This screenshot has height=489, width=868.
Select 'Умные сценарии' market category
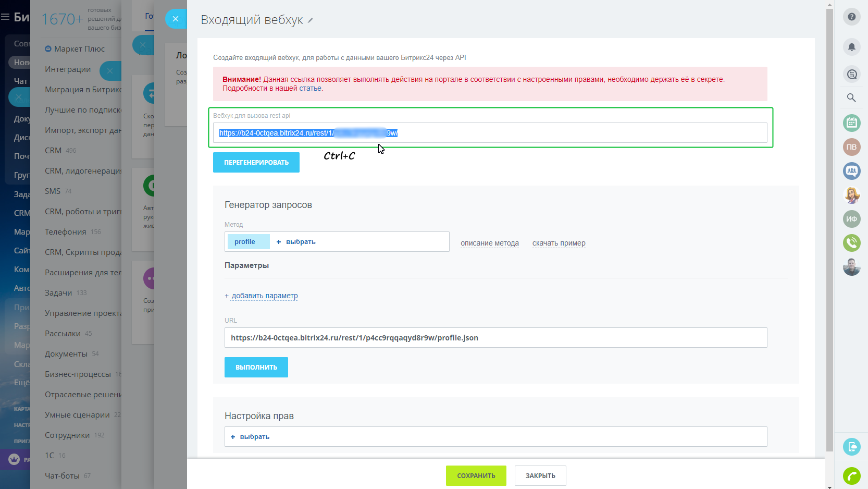coord(83,414)
